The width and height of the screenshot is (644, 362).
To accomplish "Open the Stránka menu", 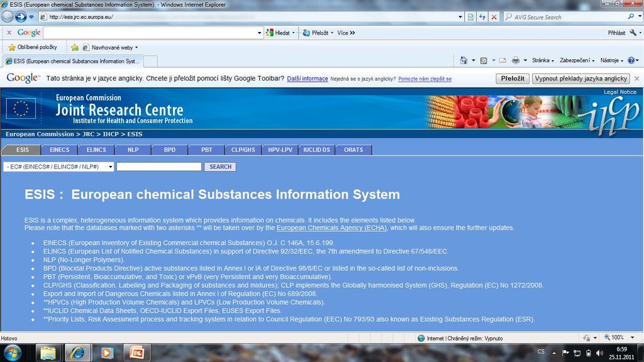I will (x=543, y=60).
